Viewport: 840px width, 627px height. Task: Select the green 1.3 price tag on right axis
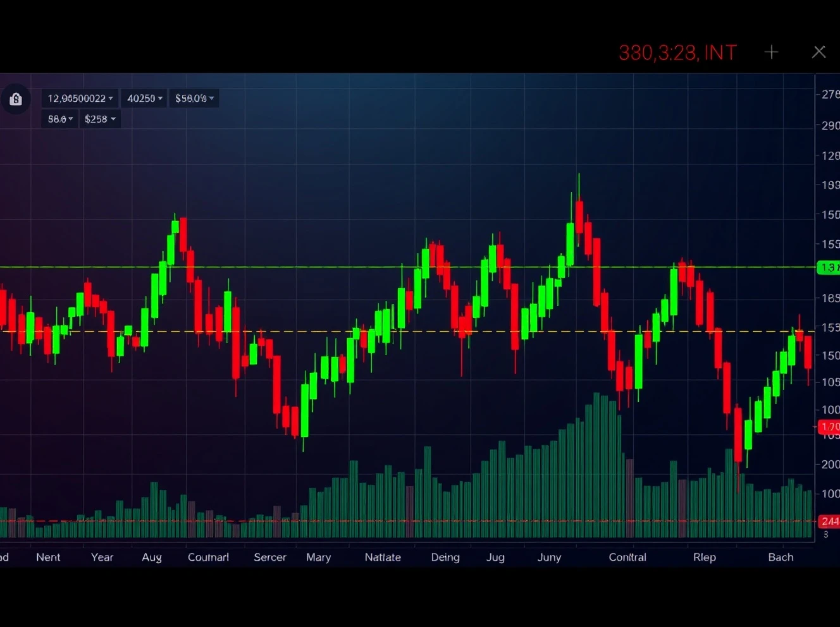(x=829, y=268)
